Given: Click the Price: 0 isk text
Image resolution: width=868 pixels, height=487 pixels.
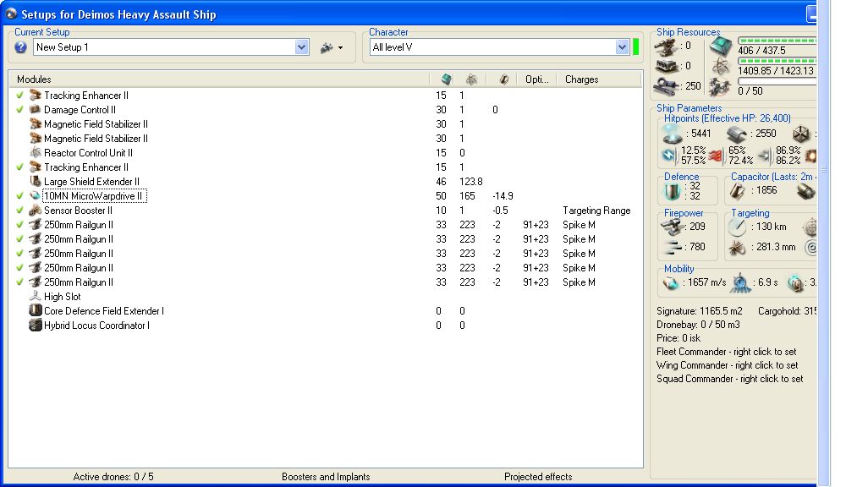Looking at the screenshot, I should pos(678,338).
